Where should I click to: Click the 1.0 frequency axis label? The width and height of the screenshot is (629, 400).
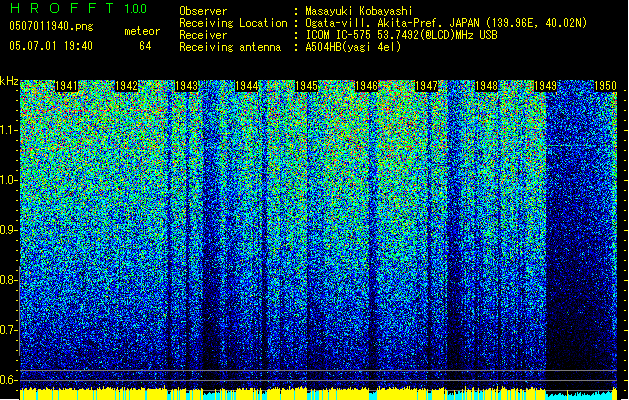point(8,180)
